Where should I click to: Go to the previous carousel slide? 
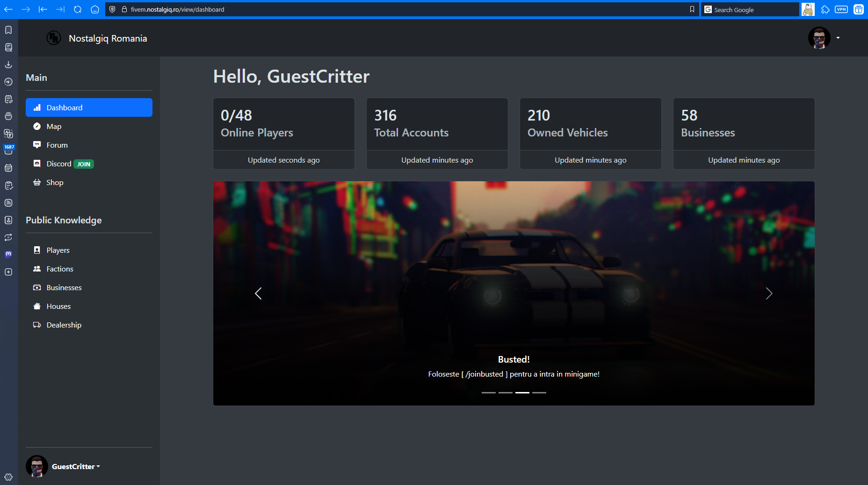pos(258,293)
